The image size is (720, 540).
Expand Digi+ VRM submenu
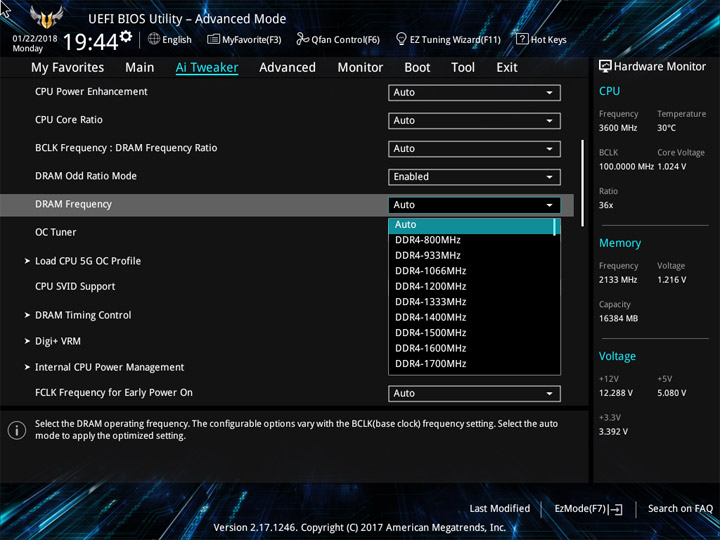52,341
